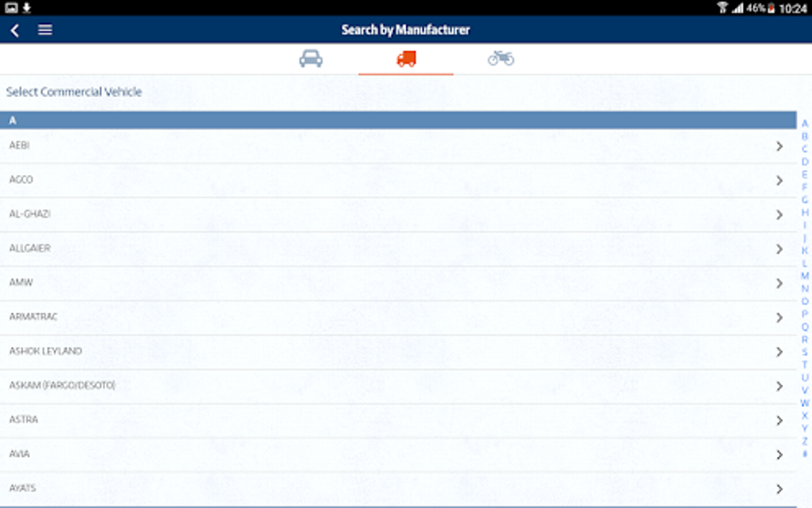Tap the Wi-Fi icon in status bar
812x508 pixels.
722,7
